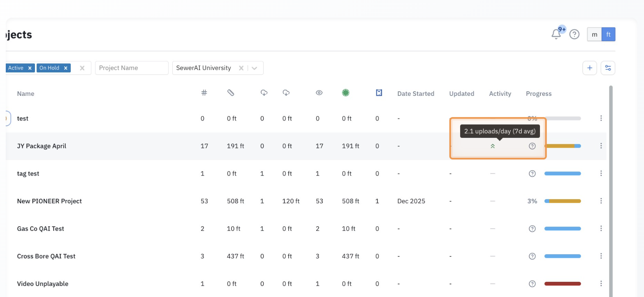Viewport: 644px width, 297px height.
Task: Remove the On Hold filter tag
Action: [65, 68]
